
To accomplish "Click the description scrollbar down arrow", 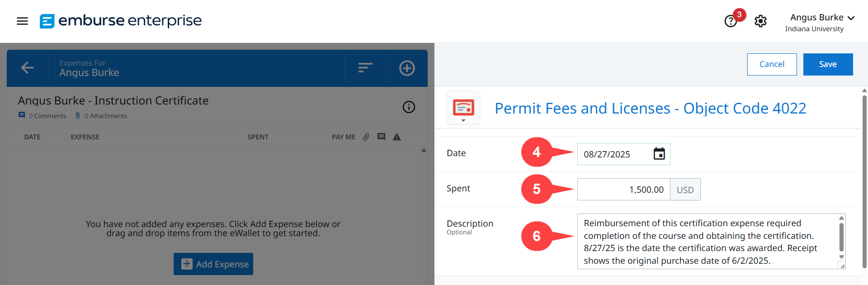I will click(841, 257).
